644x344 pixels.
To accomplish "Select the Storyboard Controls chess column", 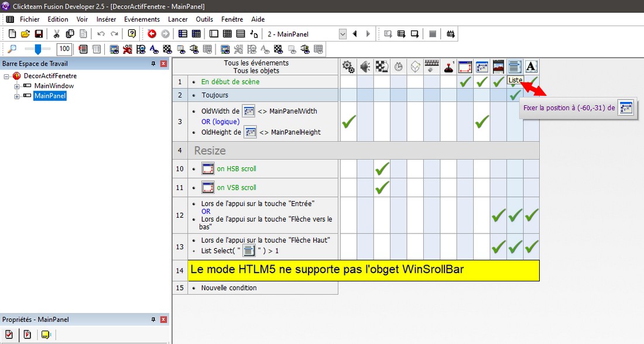I will pyautogui.click(x=382, y=67).
